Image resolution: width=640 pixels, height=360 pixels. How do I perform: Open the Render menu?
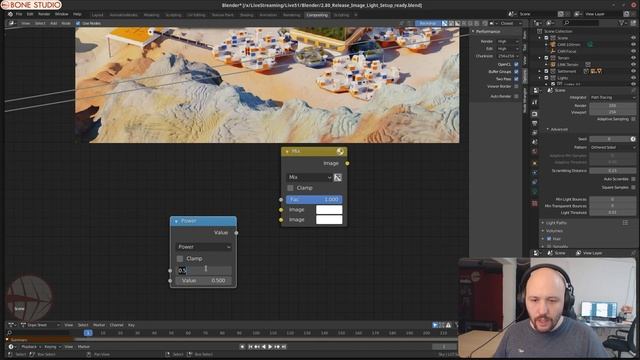click(x=44, y=14)
